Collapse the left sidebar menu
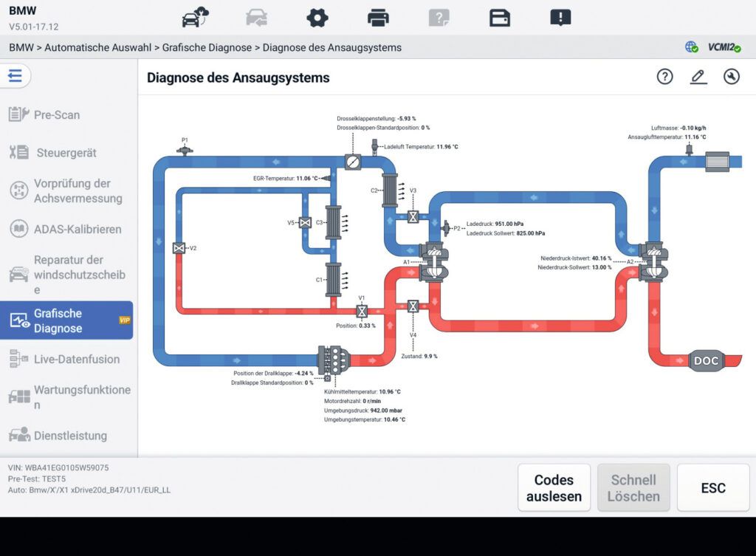The height and width of the screenshot is (556, 756). coord(16,76)
